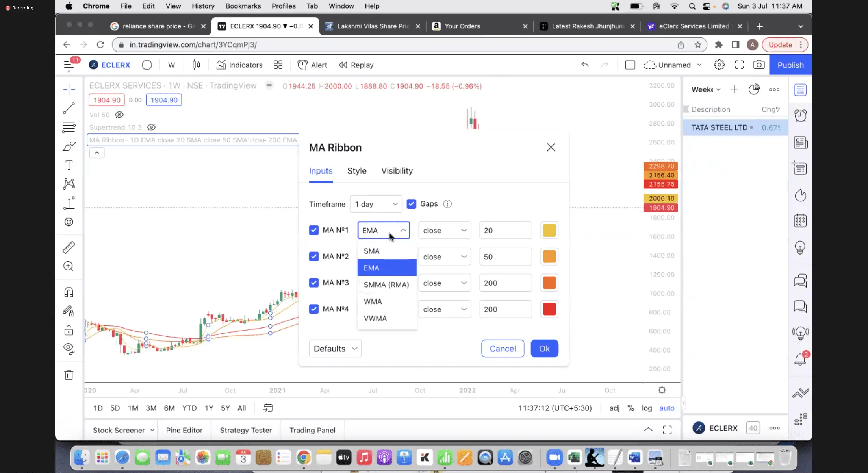The height and width of the screenshot is (473, 868).
Task: Switch to the Style tab
Action: click(356, 171)
